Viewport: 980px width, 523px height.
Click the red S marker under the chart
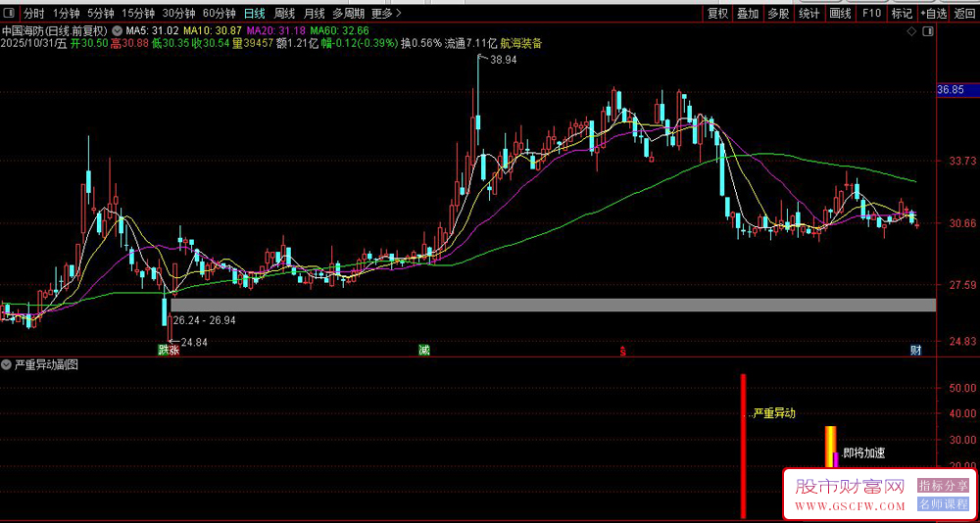click(622, 351)
